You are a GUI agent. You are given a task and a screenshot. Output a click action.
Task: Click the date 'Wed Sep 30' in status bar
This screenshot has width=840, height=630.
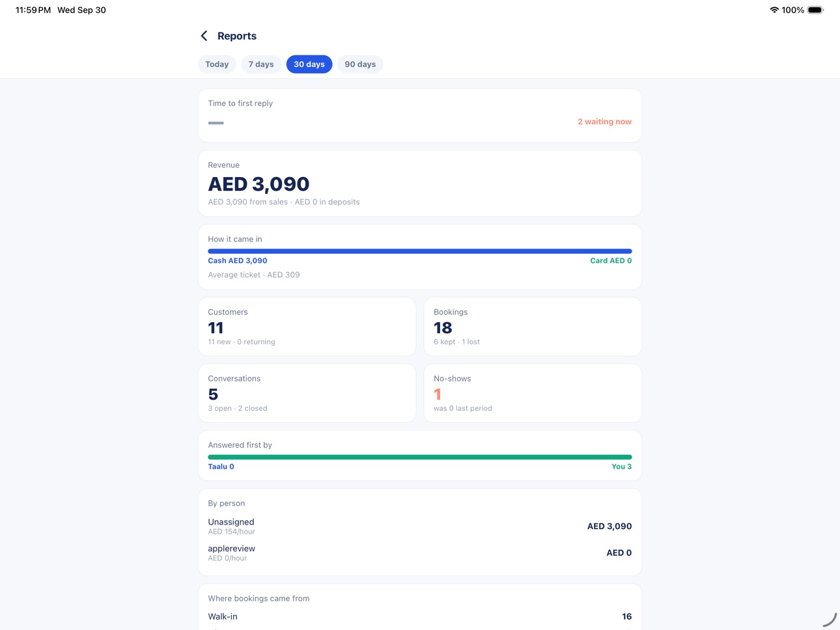(x=81, y=10)
